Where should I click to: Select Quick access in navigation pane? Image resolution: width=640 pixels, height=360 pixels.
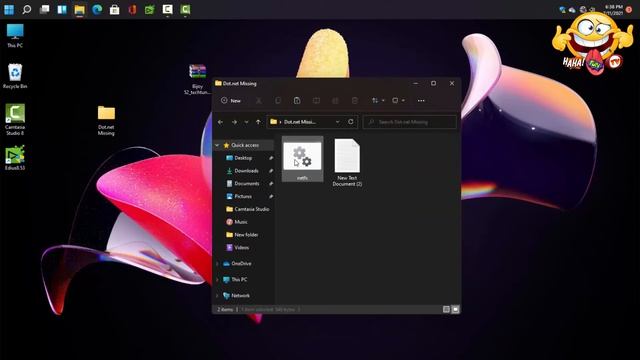(244, 145)
